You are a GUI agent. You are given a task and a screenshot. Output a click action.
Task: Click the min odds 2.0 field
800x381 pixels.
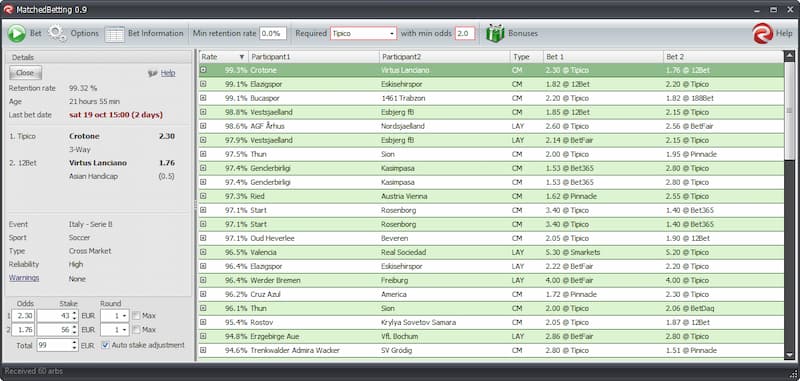(x=465, y=34)
